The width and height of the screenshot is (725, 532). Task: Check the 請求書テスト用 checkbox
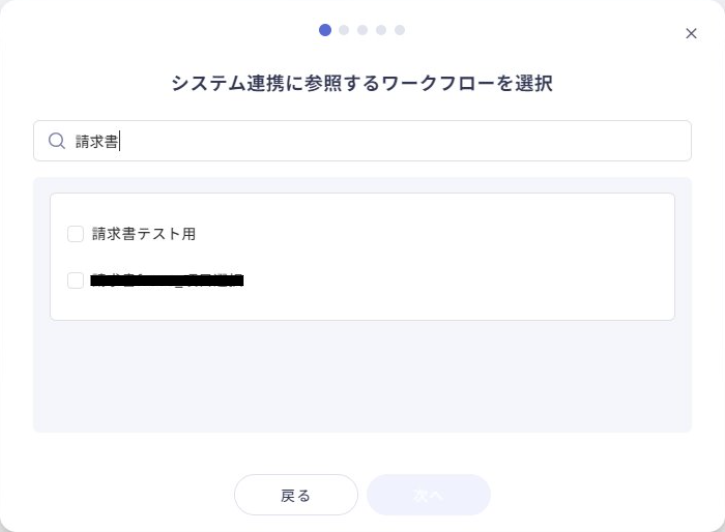[75, 234]
